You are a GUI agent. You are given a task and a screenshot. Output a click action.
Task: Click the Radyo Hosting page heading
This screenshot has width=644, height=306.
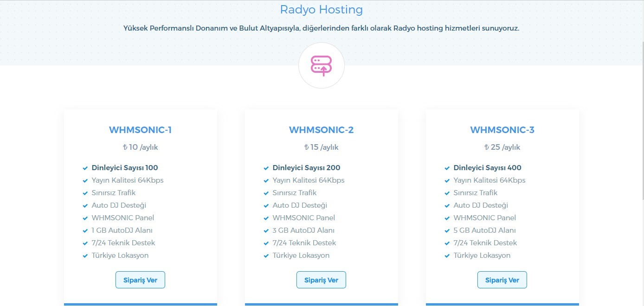point(321,10)
